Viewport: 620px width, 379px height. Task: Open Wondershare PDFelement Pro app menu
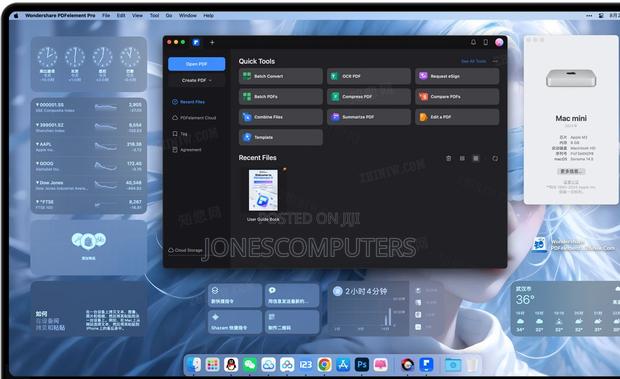[x=60, y=15]
